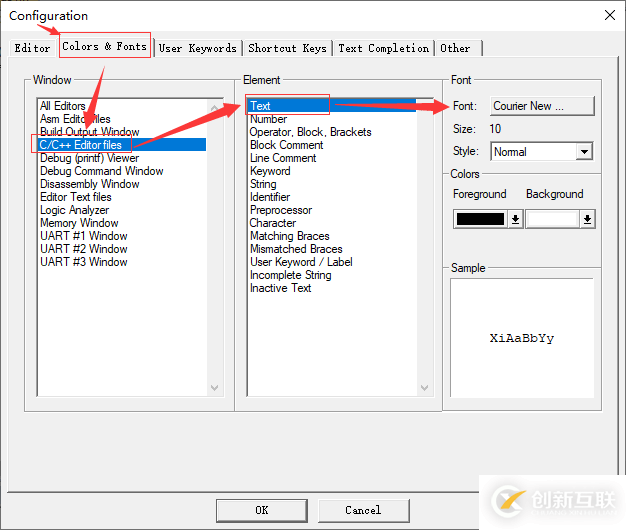Image resolution: width=626 pixels, height=530 pixels.
Task: Select the Text element
Action: 332,106
